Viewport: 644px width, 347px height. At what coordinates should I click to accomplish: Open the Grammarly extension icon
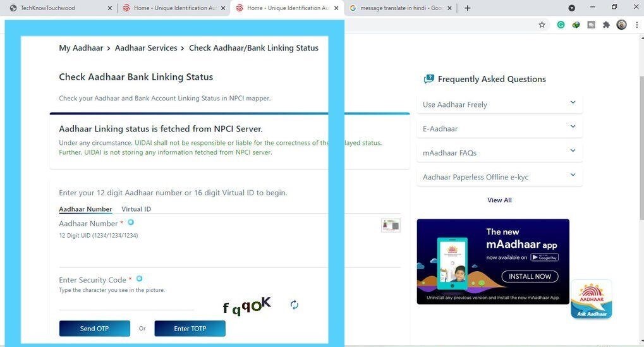pyautogui.click(x=561, y=25)
